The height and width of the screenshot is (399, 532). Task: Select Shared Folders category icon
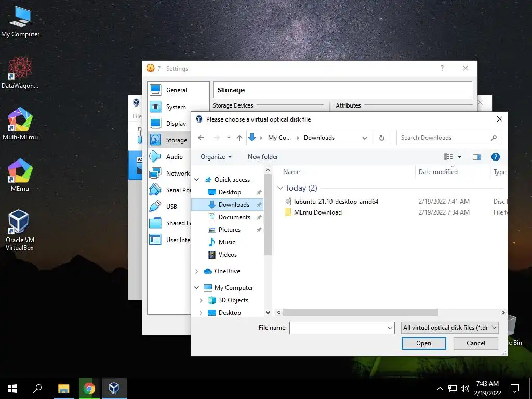click(155, 223)
